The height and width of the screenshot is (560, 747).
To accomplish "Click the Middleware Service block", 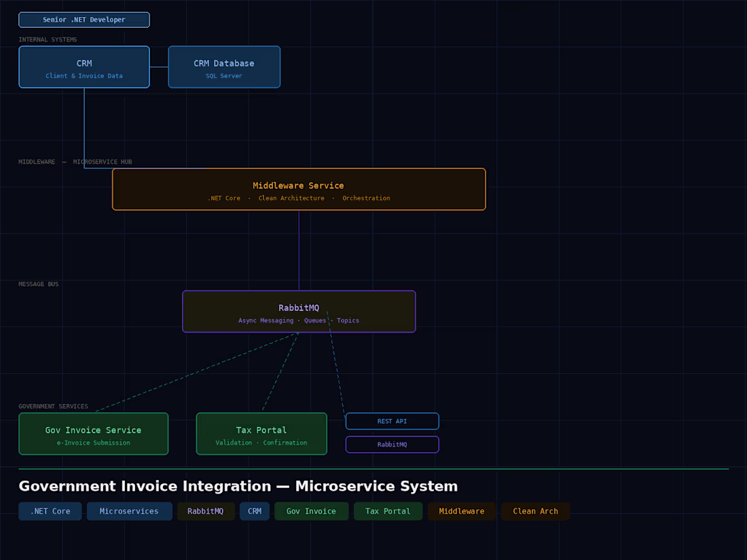I will coord(298,189).
